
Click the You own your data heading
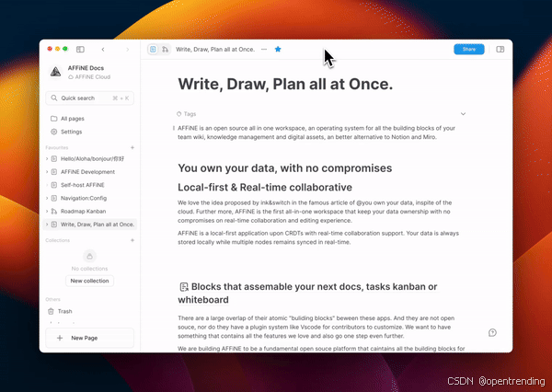285,168
